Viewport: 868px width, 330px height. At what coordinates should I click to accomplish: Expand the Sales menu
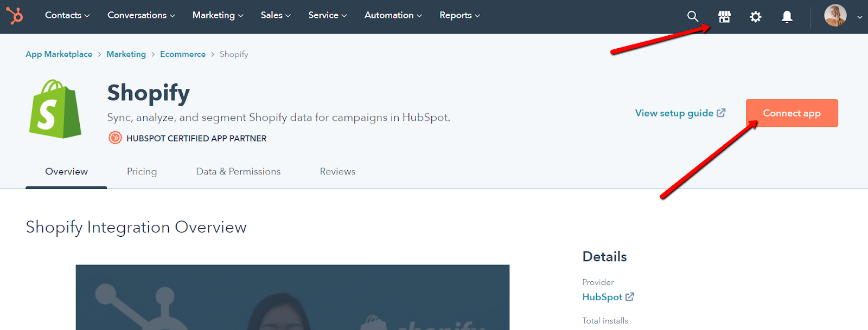point(276,15)
